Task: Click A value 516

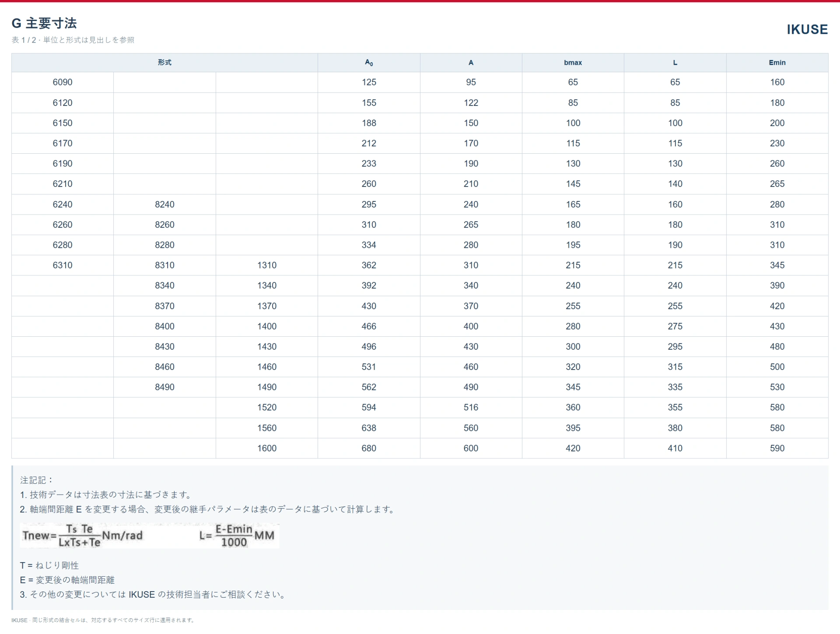Action: point(471,408)
